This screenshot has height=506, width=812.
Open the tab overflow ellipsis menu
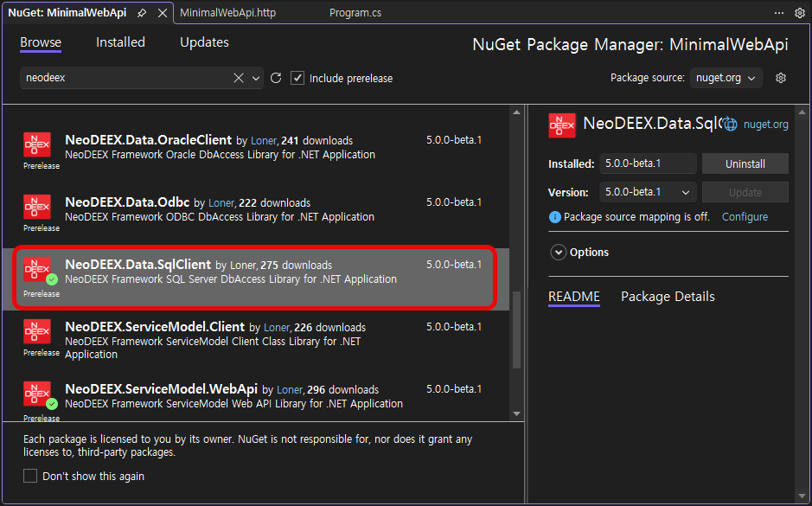pos(779,13)
